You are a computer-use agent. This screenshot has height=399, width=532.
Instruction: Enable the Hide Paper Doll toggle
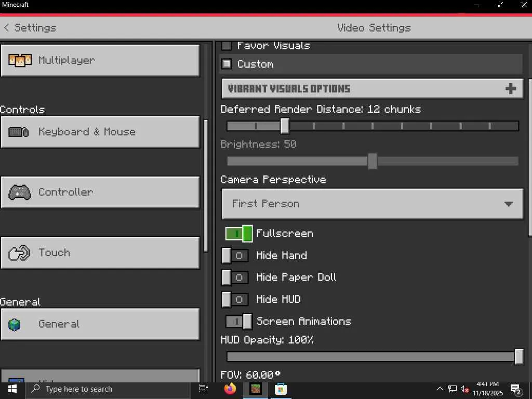235,277
